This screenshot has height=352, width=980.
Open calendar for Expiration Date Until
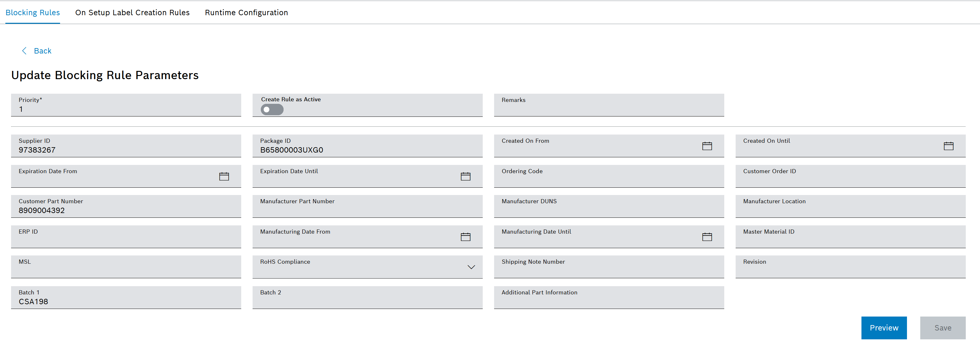pos(466,176)
